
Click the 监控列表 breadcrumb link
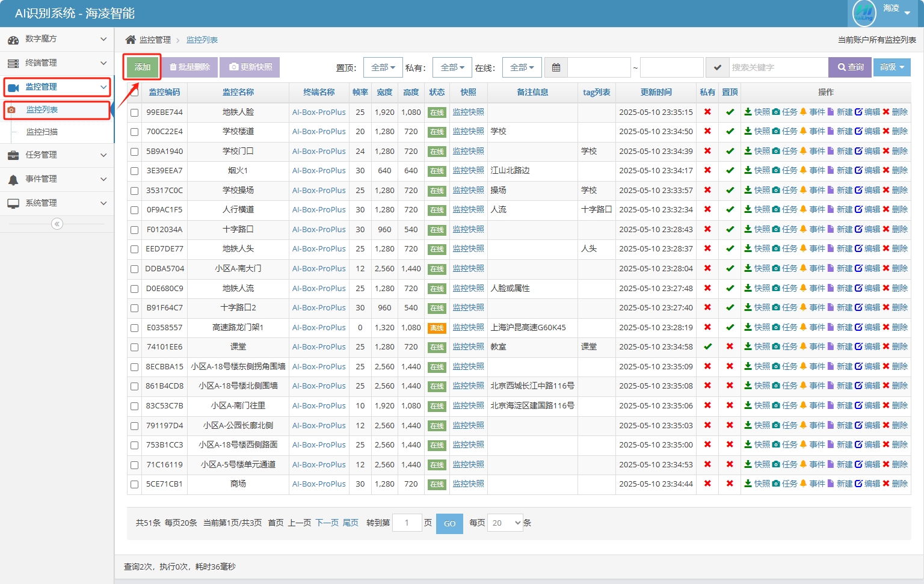click(202, 40)
